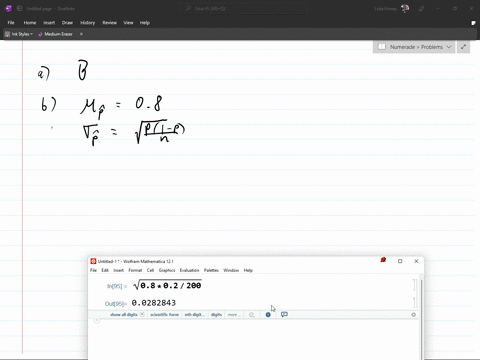This screenshot has height=360, width=480.
Task: Switch to the Review tab in OneNote
Action: [109, 23]
